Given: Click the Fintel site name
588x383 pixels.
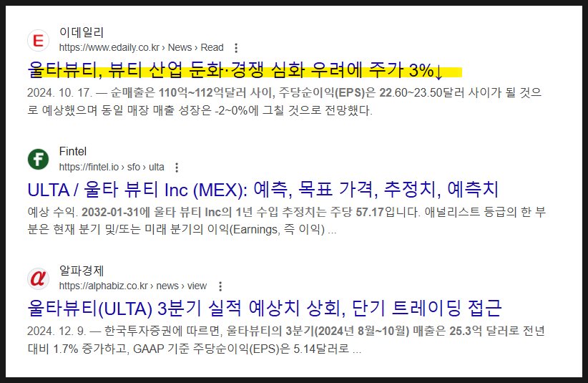Looking at the screenshot, I should 73,152.
